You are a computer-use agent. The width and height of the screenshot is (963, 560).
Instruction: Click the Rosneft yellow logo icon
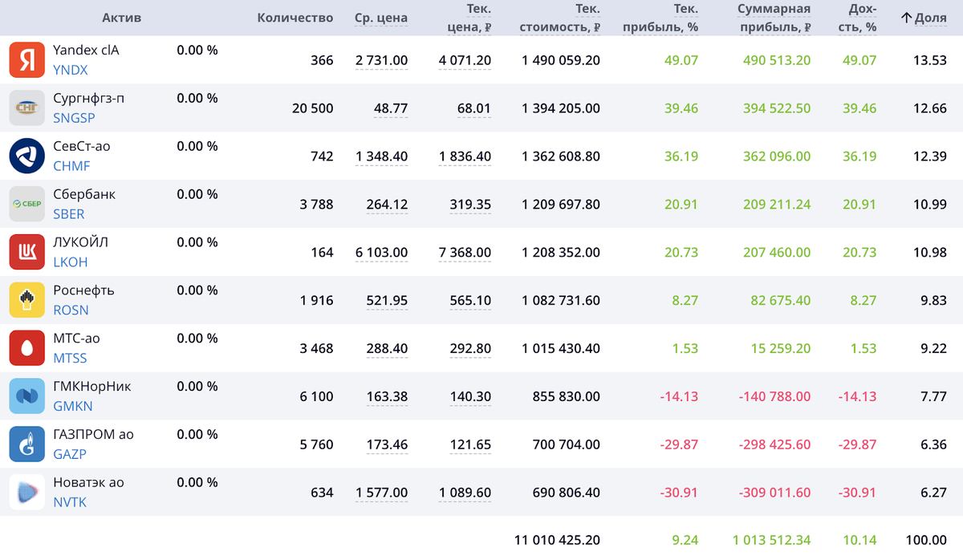pyautogui.click(x=27, y=300)
